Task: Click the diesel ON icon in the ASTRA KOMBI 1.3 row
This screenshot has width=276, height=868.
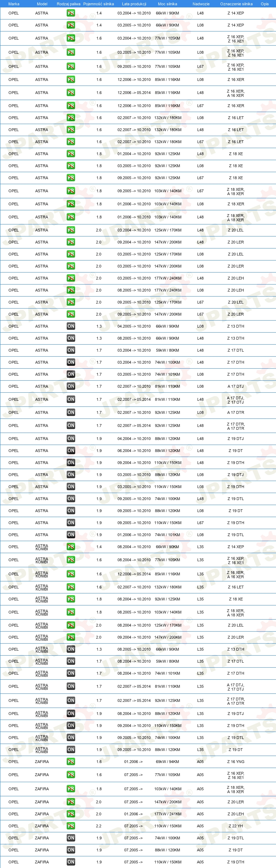Action: pyautogui.click(x=71, y=649)
